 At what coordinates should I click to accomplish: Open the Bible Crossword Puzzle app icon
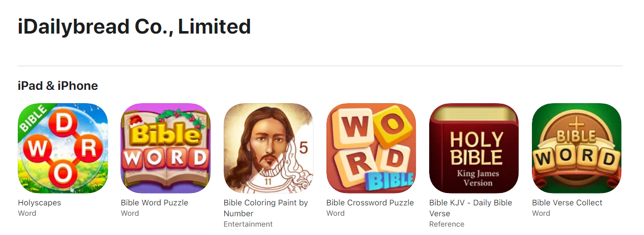(371, 148)
